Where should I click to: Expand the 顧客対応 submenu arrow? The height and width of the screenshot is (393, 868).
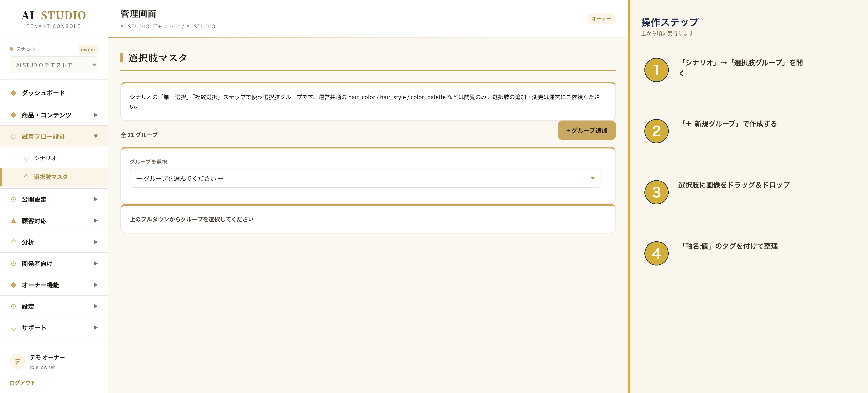[x=96, y=221]
